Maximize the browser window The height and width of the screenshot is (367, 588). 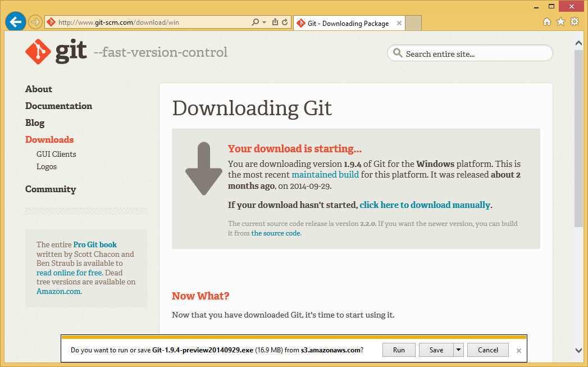(551, 6)
